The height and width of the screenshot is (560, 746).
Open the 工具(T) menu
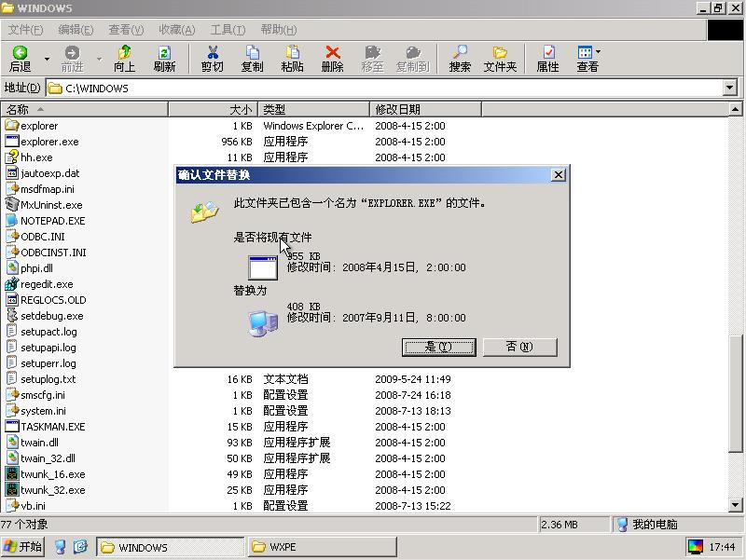pos(228,30)
